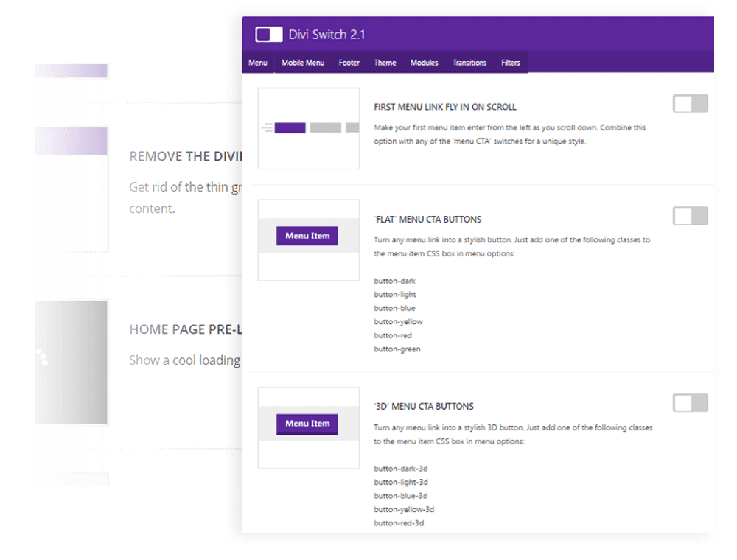737x560 pixels.
Task: Click the fly-in on scroll preview thumbnail
Action: 309,128
